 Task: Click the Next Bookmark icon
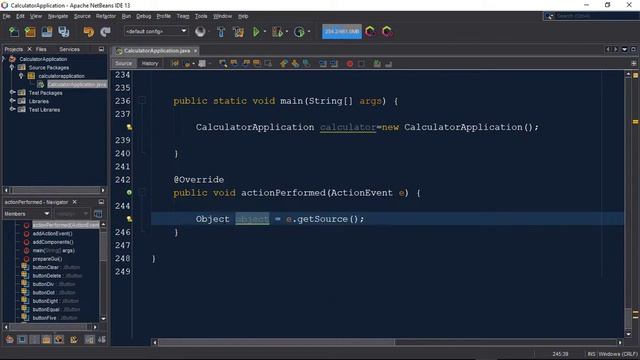[x=295, y=64]
